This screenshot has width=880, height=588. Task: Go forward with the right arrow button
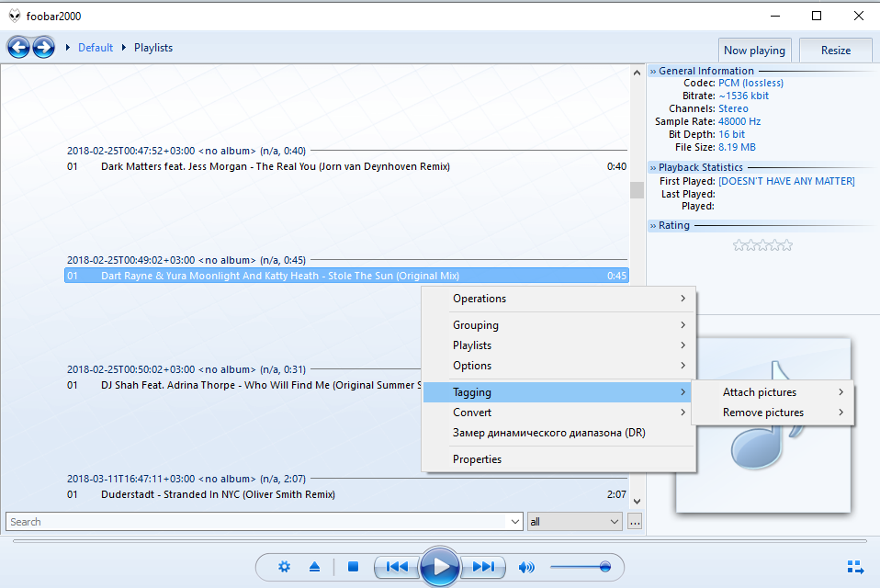point(43,48)
